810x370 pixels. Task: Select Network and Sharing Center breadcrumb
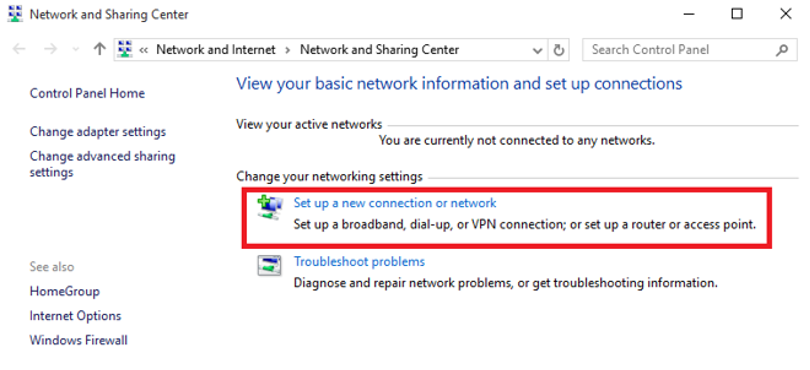tap(379, 50)
